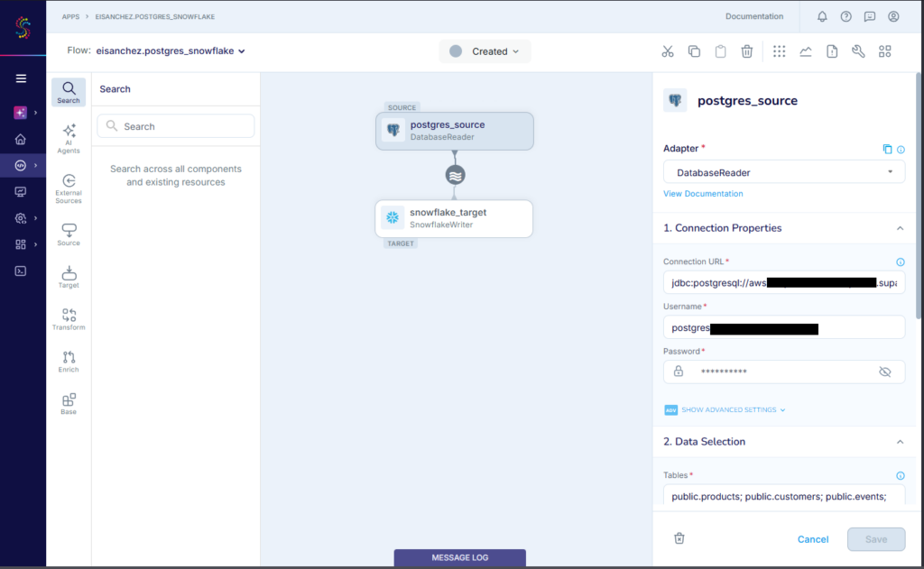Screen dimensions: 924x569
Task: Click the Cancel button
Action: tap(813, 539)
